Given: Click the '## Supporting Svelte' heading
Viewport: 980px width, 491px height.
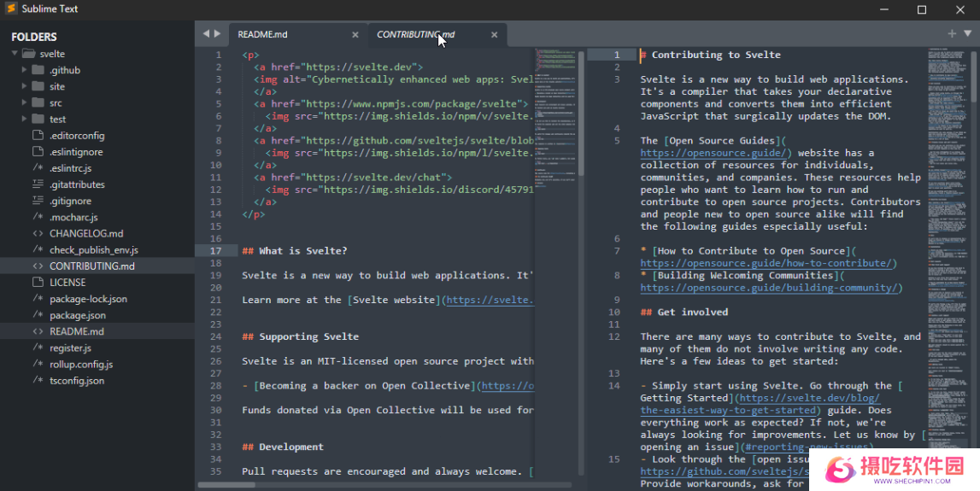Looking at the screenshot, I should (x=301, y=336).
